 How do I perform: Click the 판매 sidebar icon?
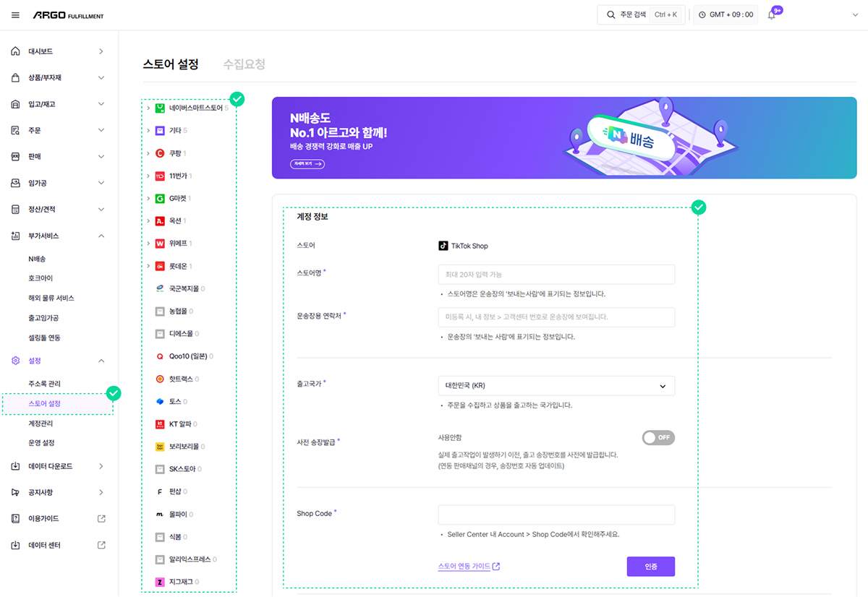(16, 156)
